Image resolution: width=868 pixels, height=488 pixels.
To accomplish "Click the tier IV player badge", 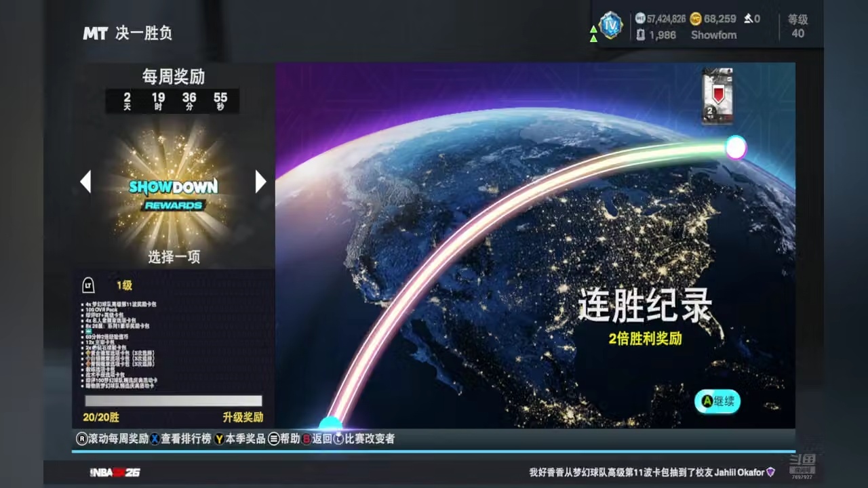I will [611, 25].
